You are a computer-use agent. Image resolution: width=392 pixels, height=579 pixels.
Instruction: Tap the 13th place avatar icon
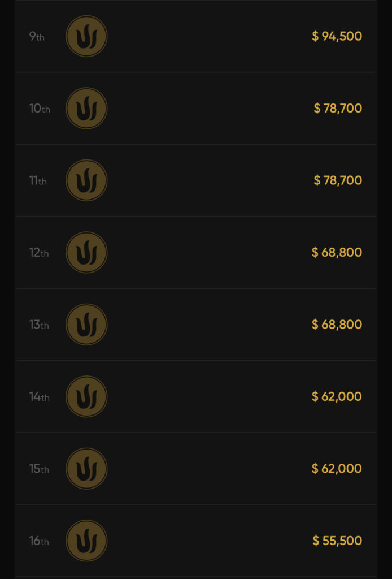86,325
